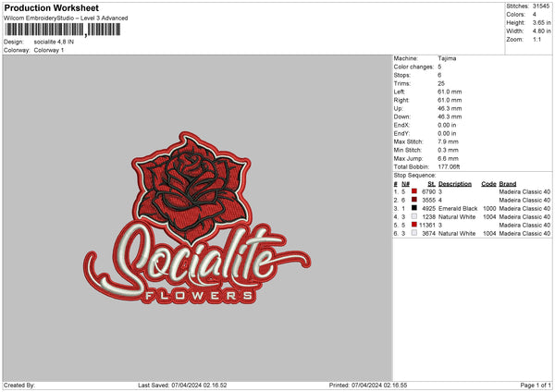Click the Machine value Tajima
This screenshot has height=392, width=555.
pyautogui.click(x=447, y=58)
